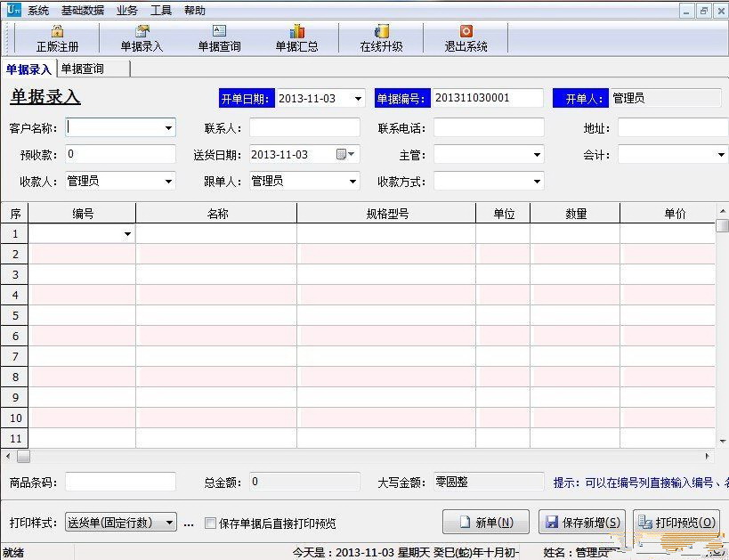
Task: Focus the 联系电话 input field
Action: pos(489,127)
